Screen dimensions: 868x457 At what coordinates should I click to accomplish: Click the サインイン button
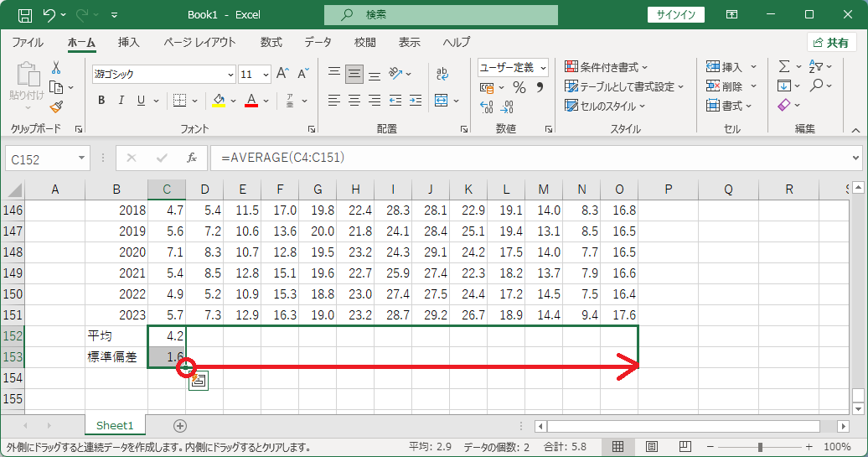pos(676,15)
